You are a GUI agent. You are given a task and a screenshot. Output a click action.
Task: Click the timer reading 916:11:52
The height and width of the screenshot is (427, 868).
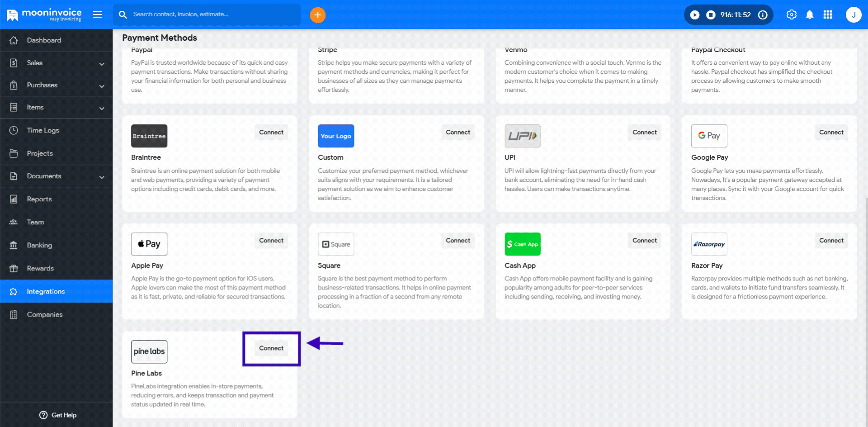click(x=736, y=15)
